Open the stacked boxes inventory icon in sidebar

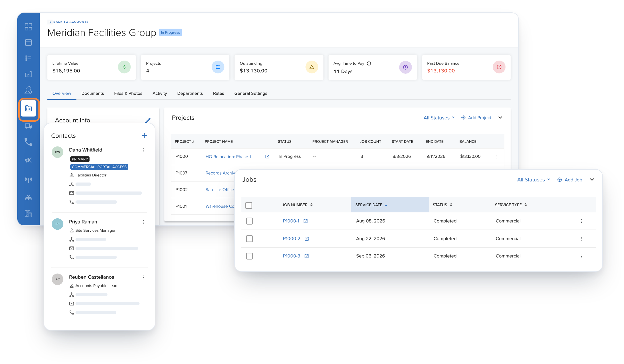click(28, 198)
